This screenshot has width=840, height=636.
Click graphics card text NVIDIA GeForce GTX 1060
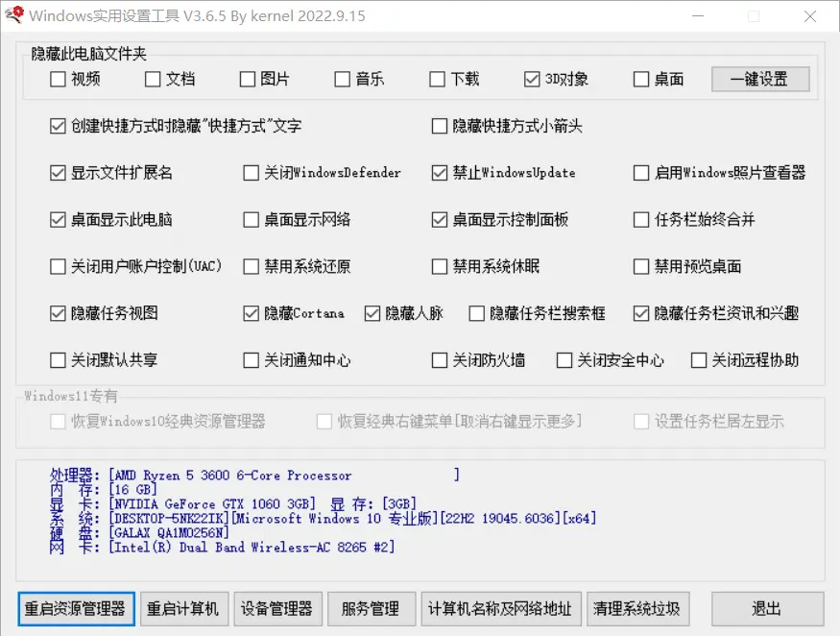click(201, 504)
